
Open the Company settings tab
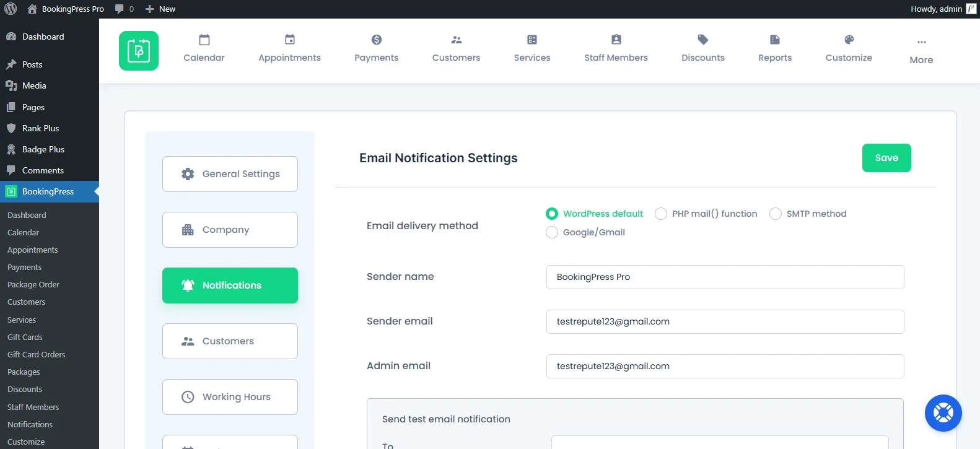point(230,230)
